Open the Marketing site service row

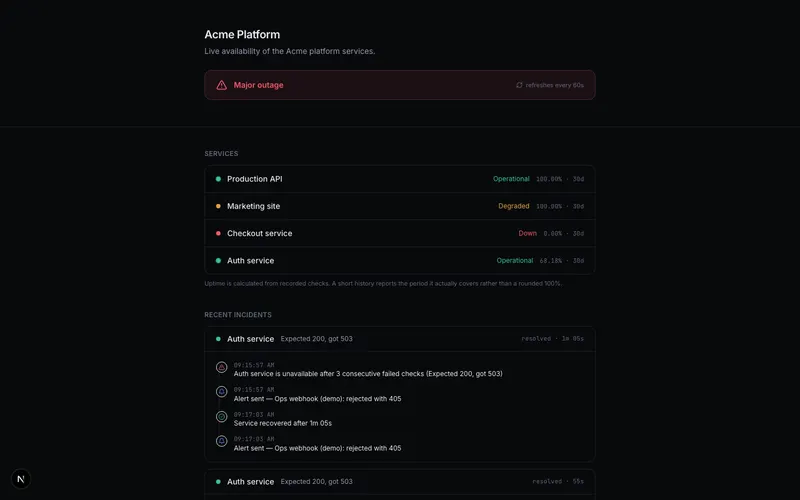coord(399,206)
